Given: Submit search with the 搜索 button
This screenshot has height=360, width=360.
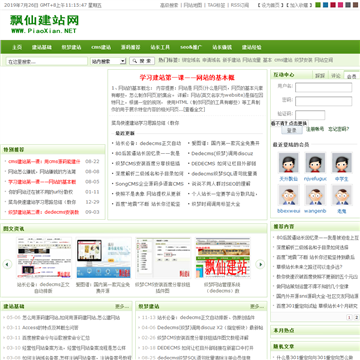Looking at the screenshot, I should pyautogui.click(x=142, y=61).
